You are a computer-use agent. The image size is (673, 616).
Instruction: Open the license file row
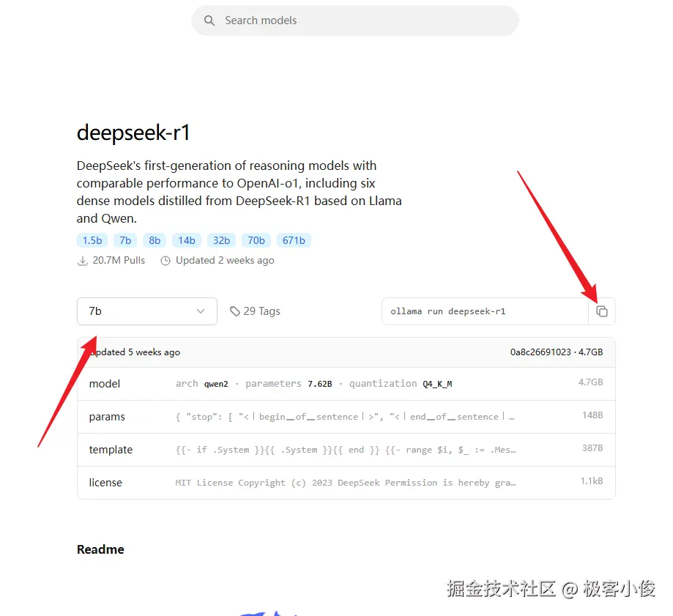point(346,483)
